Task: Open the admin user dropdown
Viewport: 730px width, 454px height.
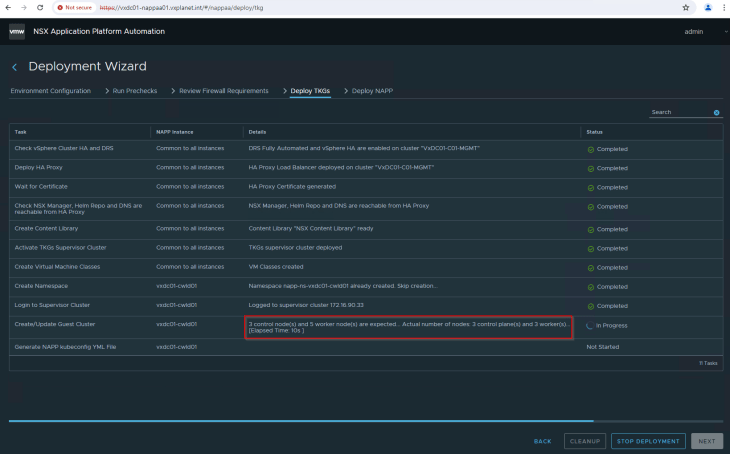Action: [705, 32]
